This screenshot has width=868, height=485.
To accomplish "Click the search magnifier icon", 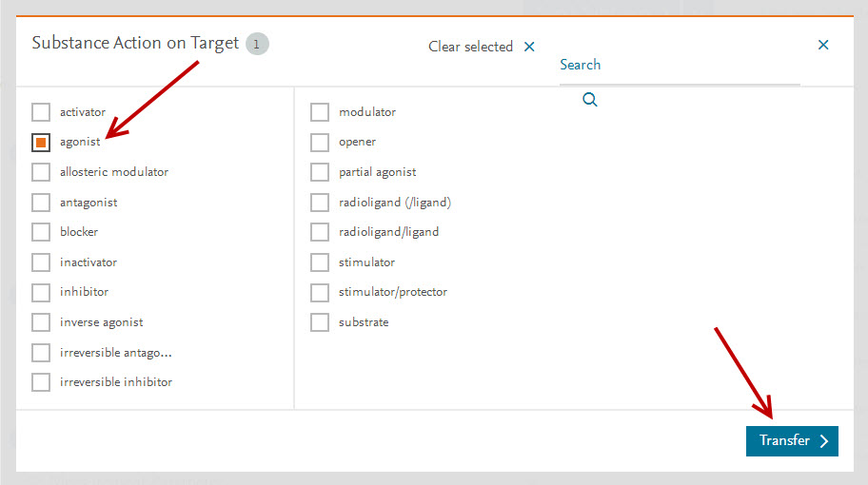I will point(590,100).
